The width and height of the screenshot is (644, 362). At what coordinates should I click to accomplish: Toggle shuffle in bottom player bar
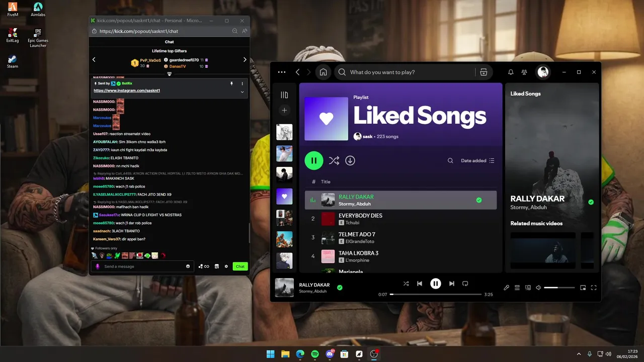pos(406,284)
